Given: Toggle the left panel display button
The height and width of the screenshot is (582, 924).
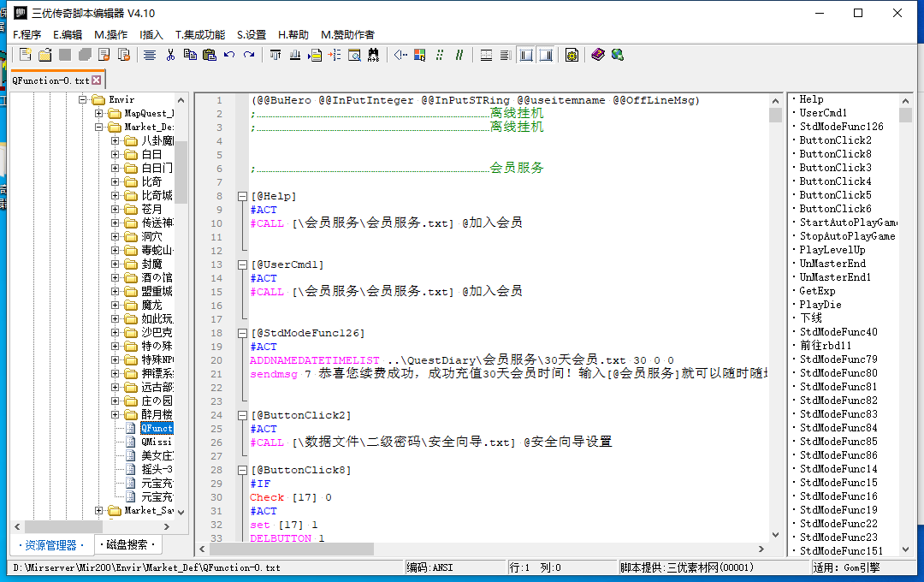Looking at the screenshot, I should [x=525, y=55].
